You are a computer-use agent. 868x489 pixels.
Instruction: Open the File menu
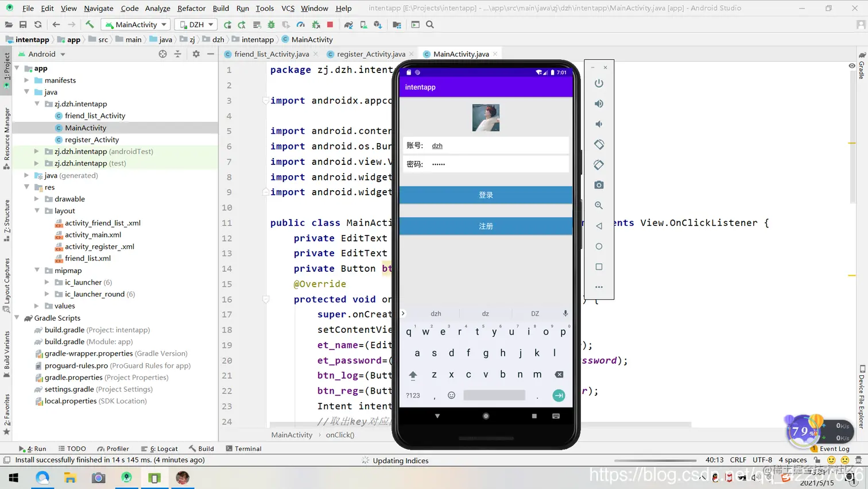pos(28,8)
